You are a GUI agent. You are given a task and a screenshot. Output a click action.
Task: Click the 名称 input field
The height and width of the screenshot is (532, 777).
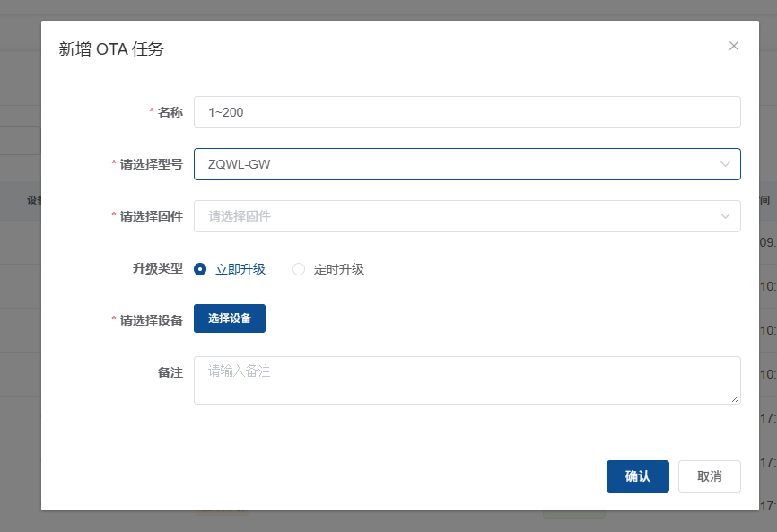(467, 112)
